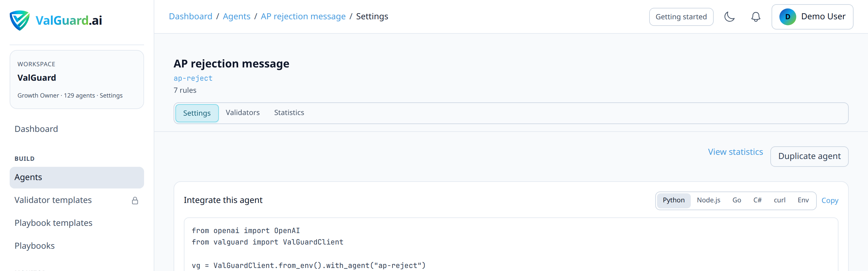
Task: Click the Demo User avatar circle
Action: click(x=788, y=17)
